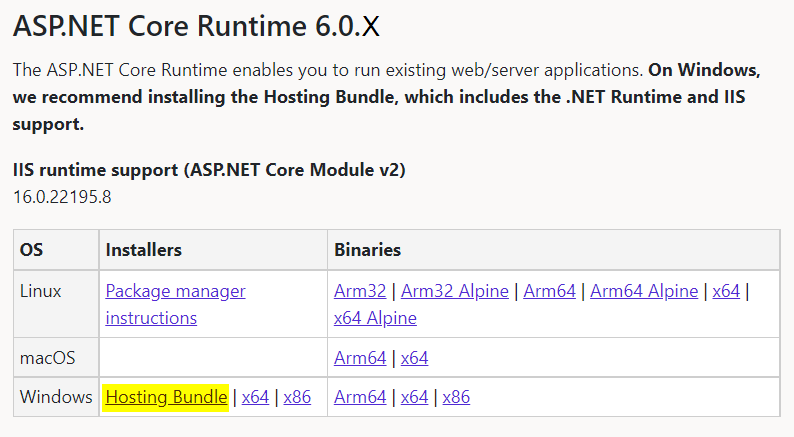794x437 pixels.
Task: Download the Linux Arm32 binary
Action: 360,291
